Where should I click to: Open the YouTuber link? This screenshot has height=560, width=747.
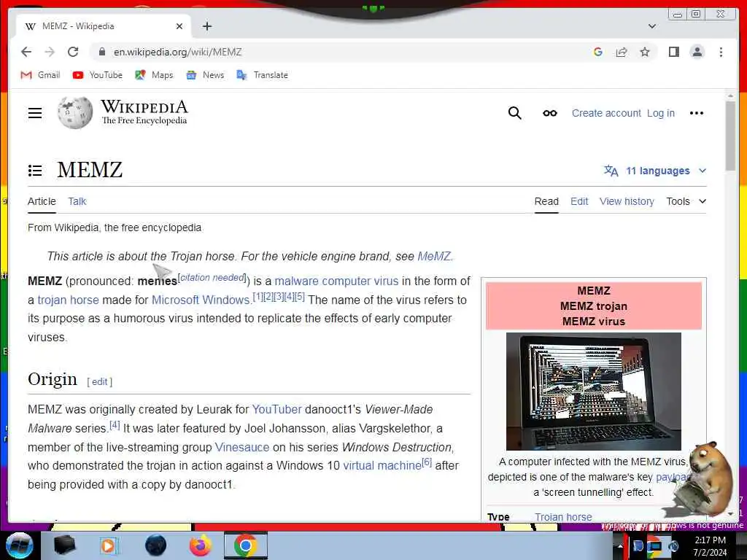pyautogui.click(x=276, y=410)
